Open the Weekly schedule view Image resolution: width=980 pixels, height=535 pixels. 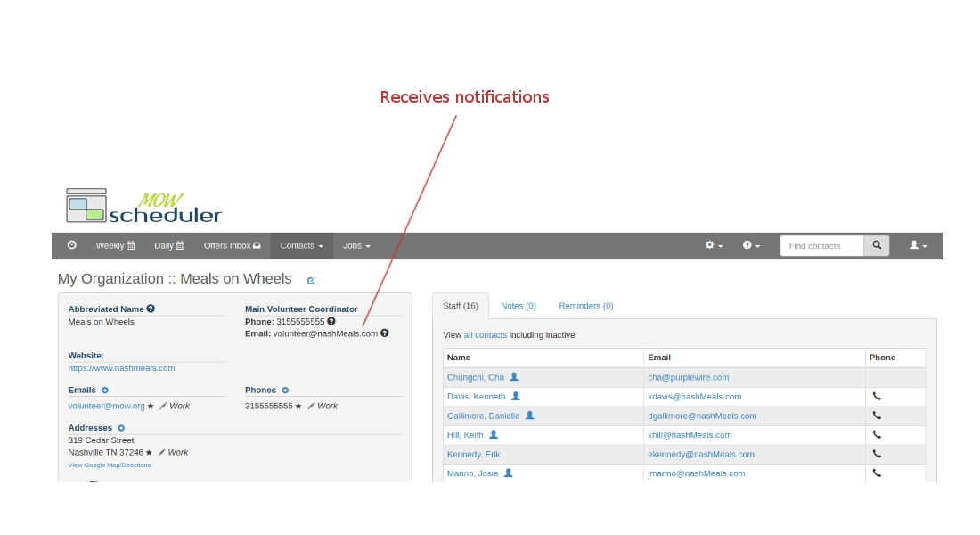tap(115, 246)
